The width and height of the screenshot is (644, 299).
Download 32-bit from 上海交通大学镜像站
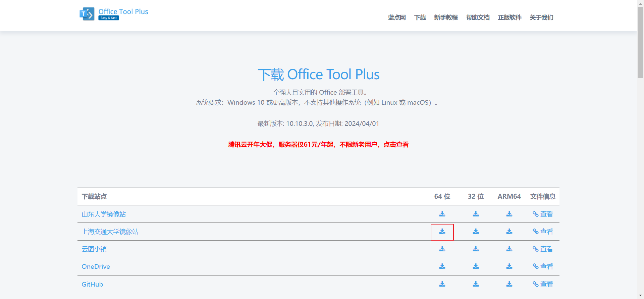(x=476, y=232)
